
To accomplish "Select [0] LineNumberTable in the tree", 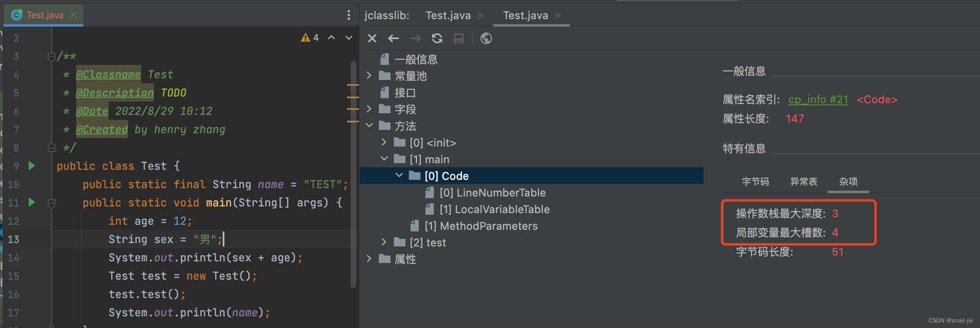I will pyautogui.click(x=492, y=192).
